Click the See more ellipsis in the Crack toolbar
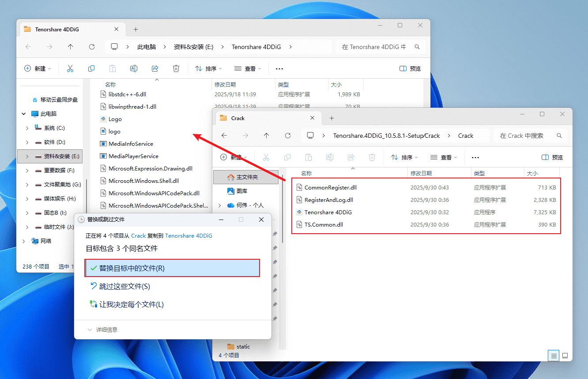This screenshot has width=588, height=379. pyautogui.click(x=475, y=157)
